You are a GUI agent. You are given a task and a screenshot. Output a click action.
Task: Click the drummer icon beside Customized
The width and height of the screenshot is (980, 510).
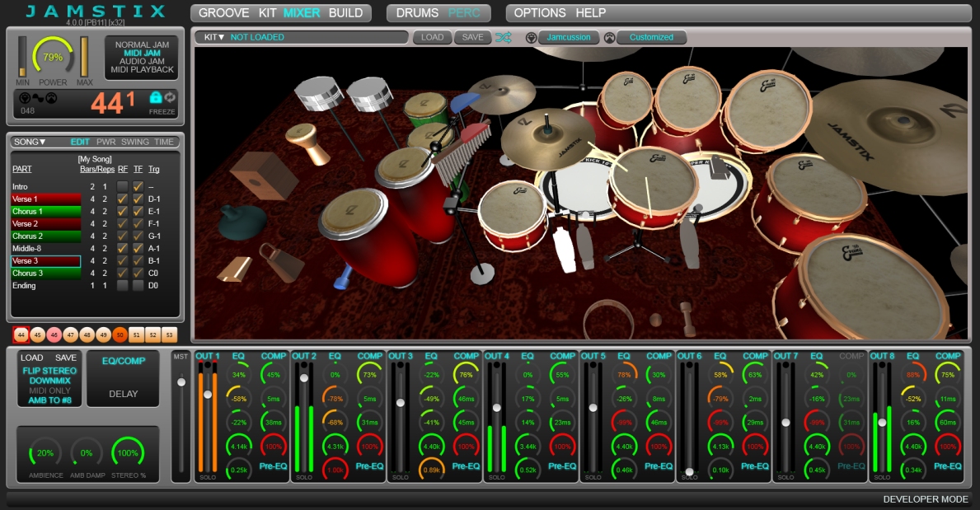(609, 38)
